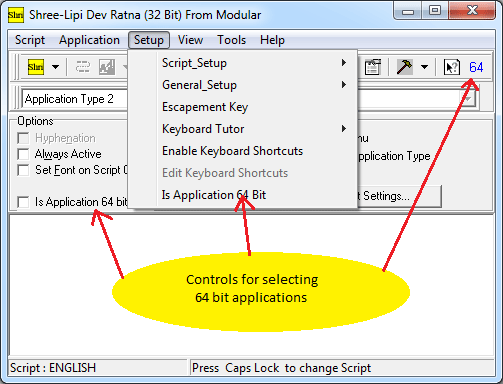Image resolution: width=503 pixels, height=384 pixels.
Task: Toggle the blue 64 bit toolbar button
Action: (476, 67)
